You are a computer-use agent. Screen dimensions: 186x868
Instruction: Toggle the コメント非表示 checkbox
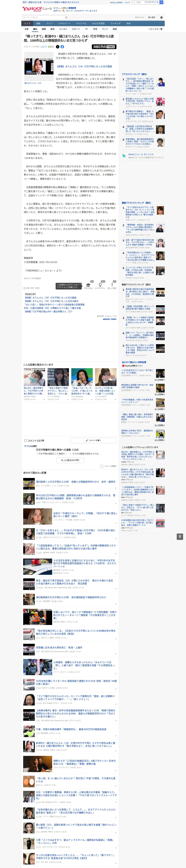(102, 466)
